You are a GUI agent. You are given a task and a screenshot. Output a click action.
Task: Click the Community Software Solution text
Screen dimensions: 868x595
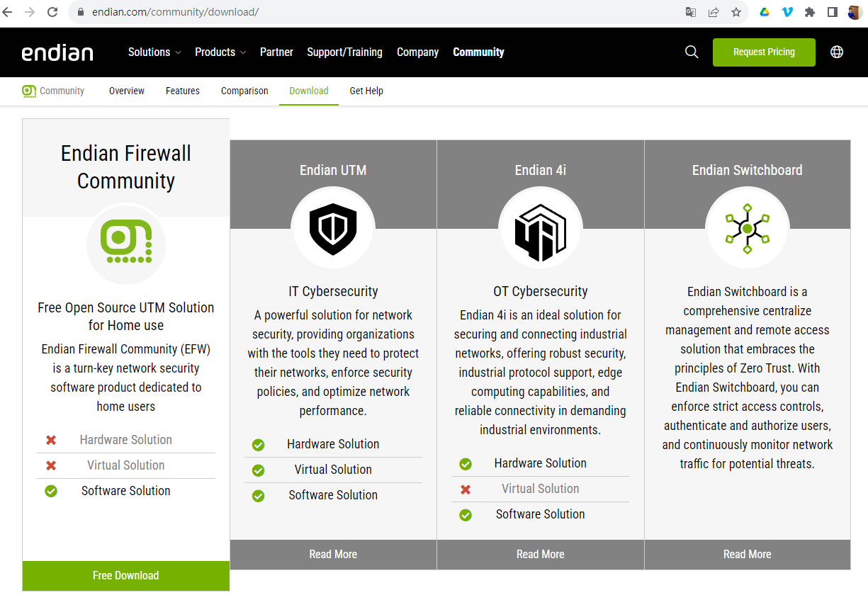(126, 491)
